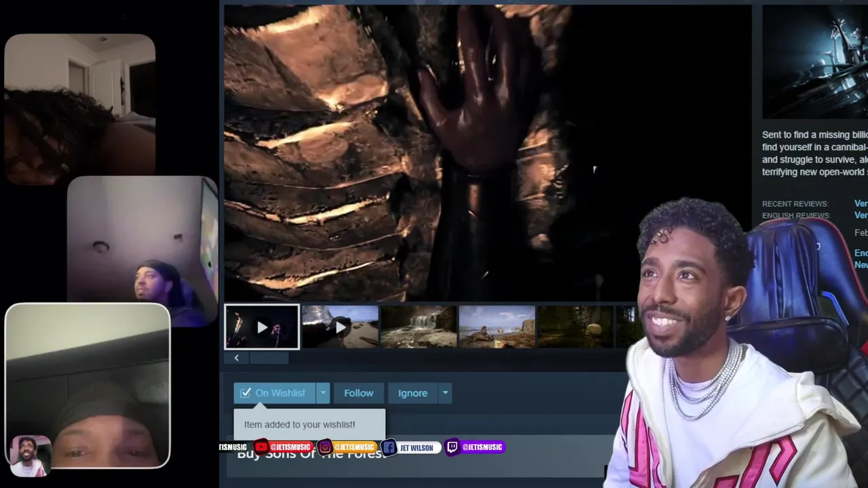Select the waterfall screenshot thumbnail
Viewport: 868px width, 488px height.
pos(418,327)
